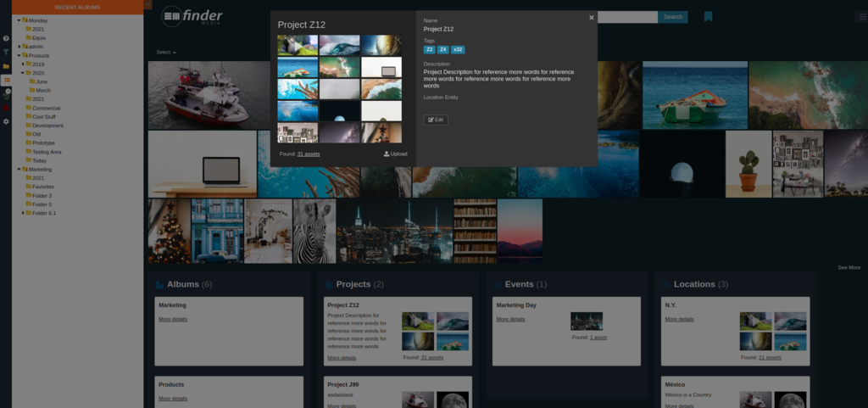868x408 pixels.
Task: Click More details under Products album
Action: 173,398
